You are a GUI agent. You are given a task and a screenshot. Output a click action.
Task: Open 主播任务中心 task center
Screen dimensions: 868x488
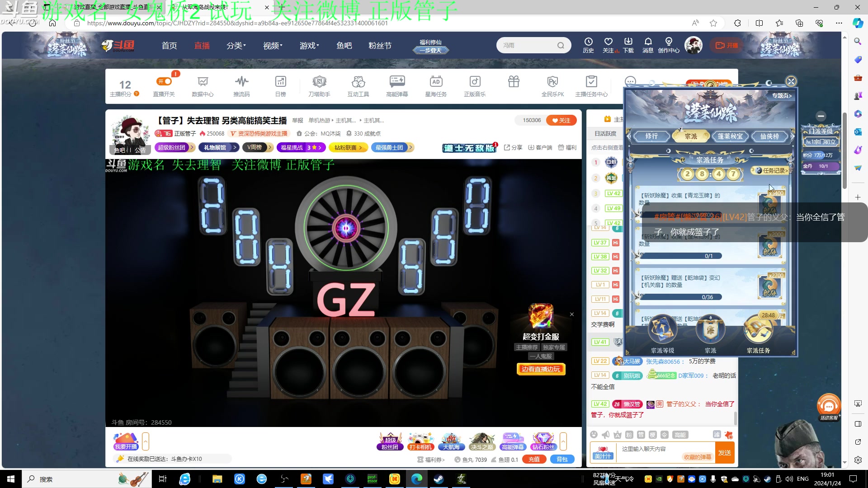591,86
